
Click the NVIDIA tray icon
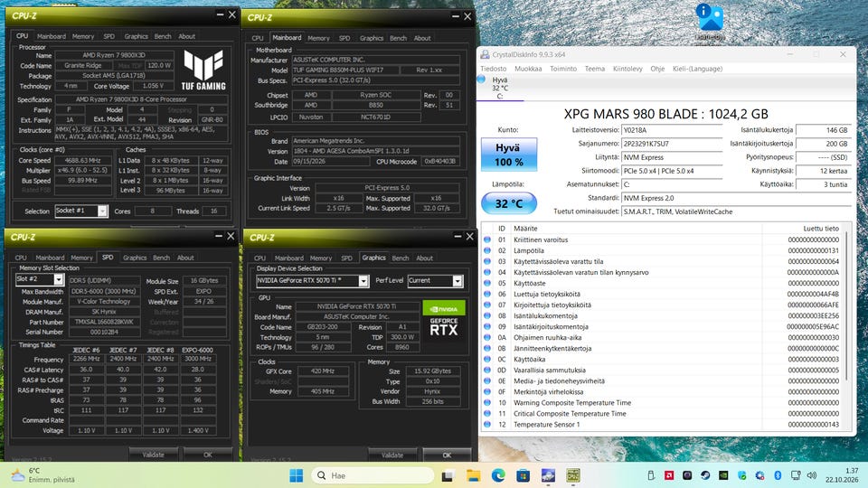pyautogui.click(x=723, y=475)
